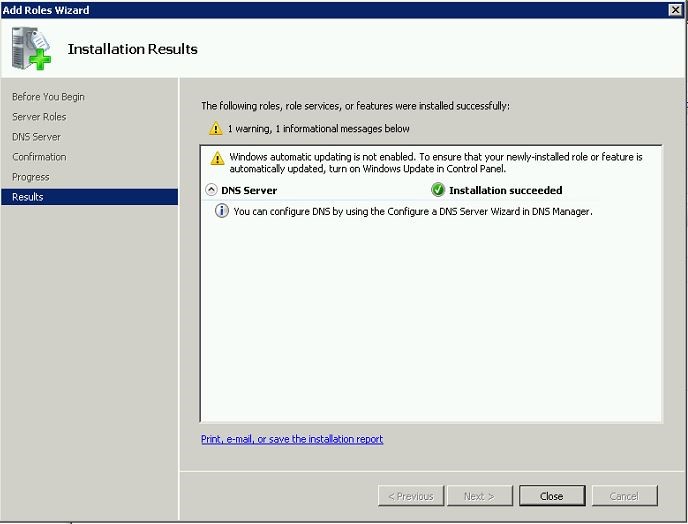688x524 pixels.
Task: Select Progress step in left navigation
Action: click(30, 177)
